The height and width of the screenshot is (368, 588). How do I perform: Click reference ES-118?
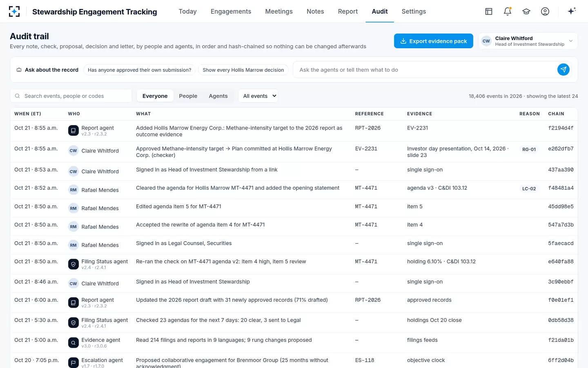click(365, 360)
